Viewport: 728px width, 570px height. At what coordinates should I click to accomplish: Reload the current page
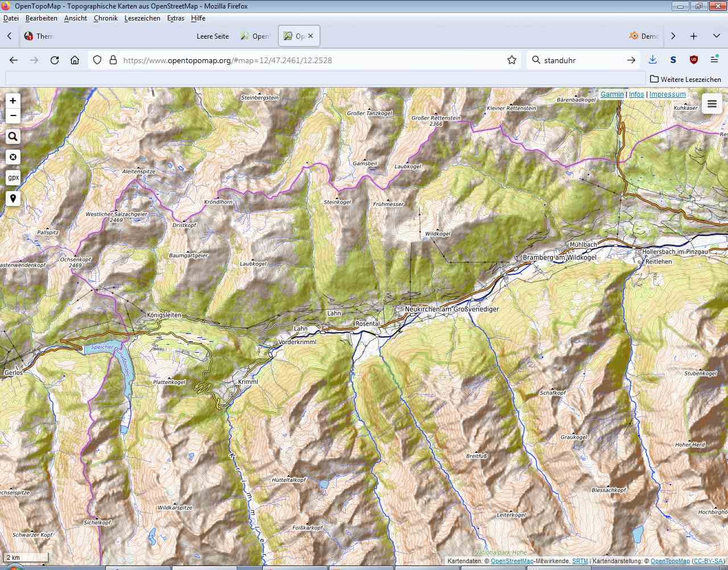[55, 60]
